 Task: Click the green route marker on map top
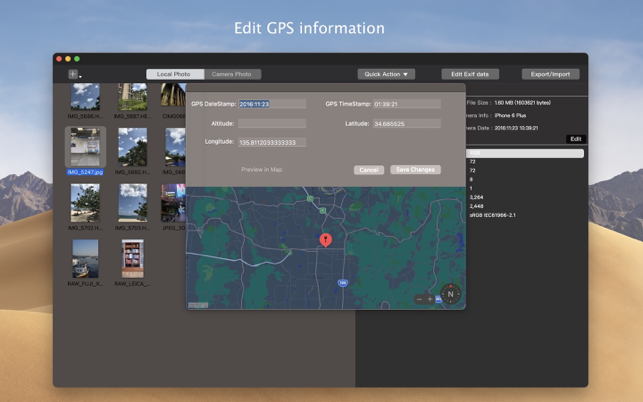click(x=310, y=199)
